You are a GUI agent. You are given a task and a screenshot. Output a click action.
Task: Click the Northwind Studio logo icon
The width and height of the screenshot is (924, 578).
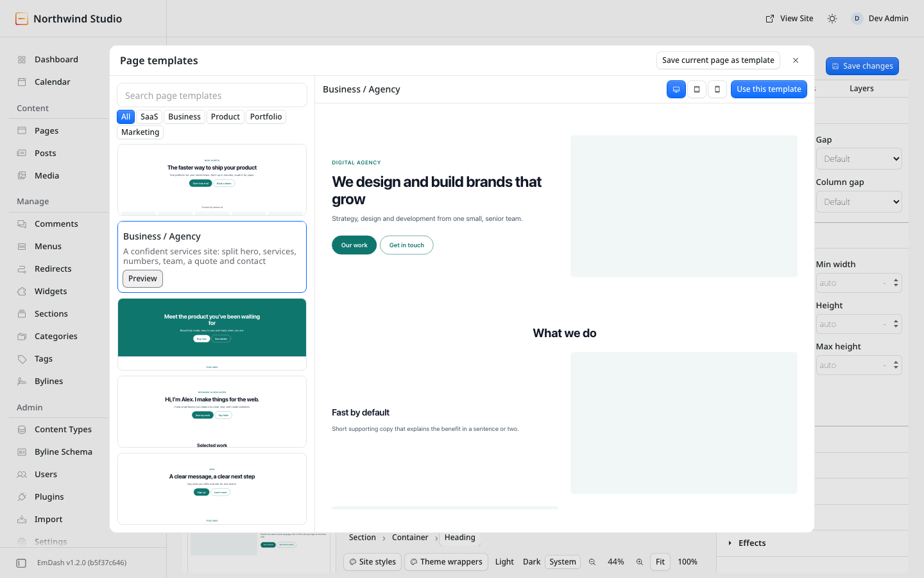click(22, 19)
